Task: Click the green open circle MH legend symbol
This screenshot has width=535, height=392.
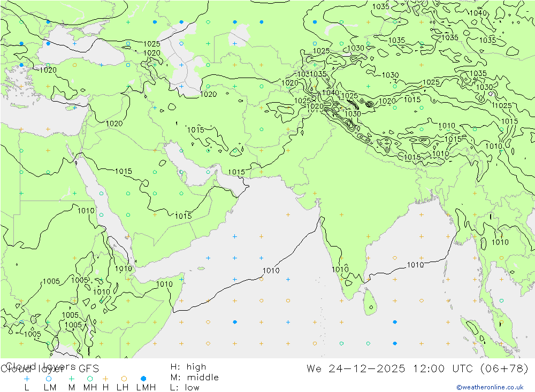Action: point(90,379)
